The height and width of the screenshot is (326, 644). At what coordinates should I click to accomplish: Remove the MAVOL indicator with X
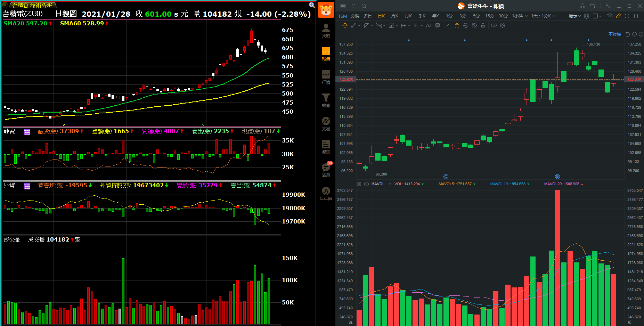pyautogui.click(x=366, y=184)
